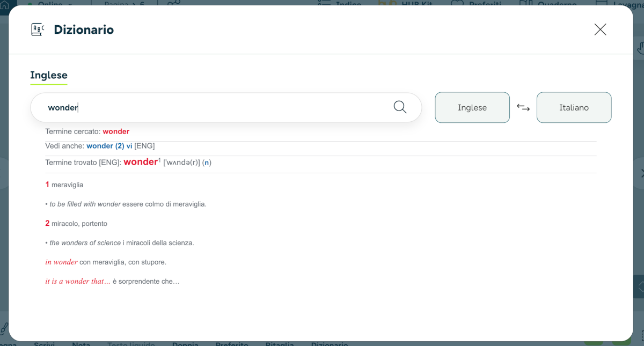Viewport: 644px width, 346px height.
Task: Click definition '1 meraviglia'
Action: [64, 185]
